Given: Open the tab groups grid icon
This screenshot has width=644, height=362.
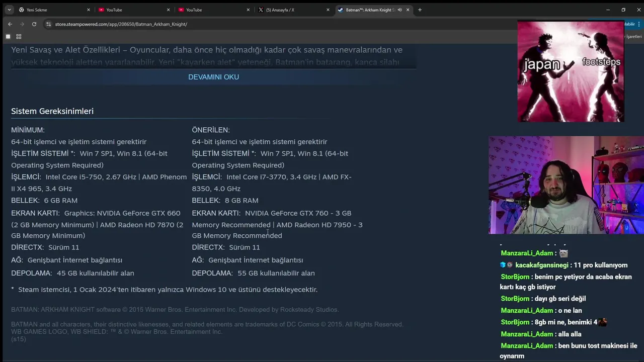Looking at the screenshot, I should coord(19,37).
